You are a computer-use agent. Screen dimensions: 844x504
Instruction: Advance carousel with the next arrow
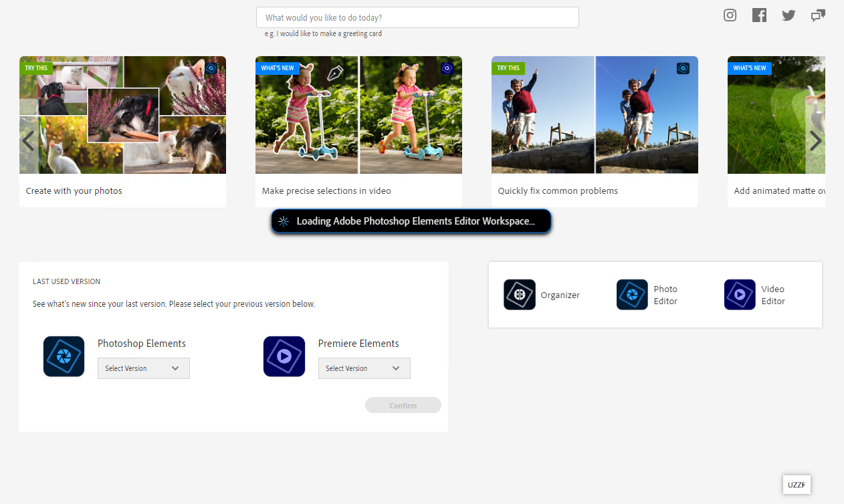[815, 141]
